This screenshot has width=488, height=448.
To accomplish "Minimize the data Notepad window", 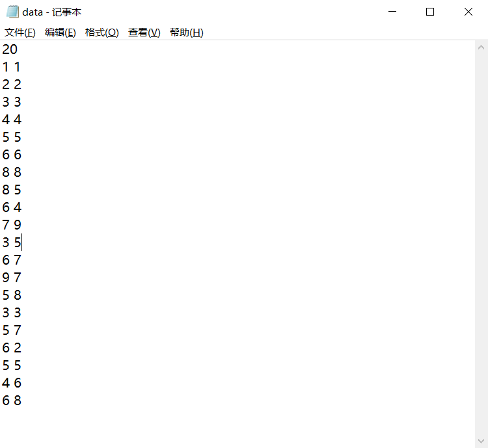I will click(392, 12).
